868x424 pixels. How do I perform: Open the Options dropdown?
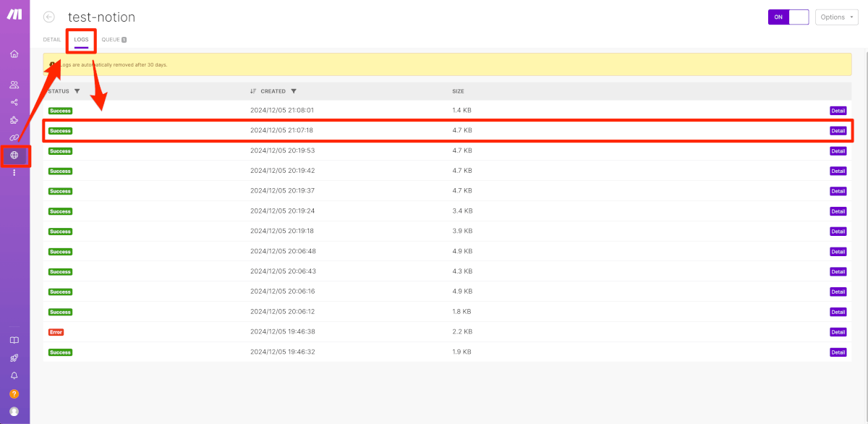(x=836, y=17)
